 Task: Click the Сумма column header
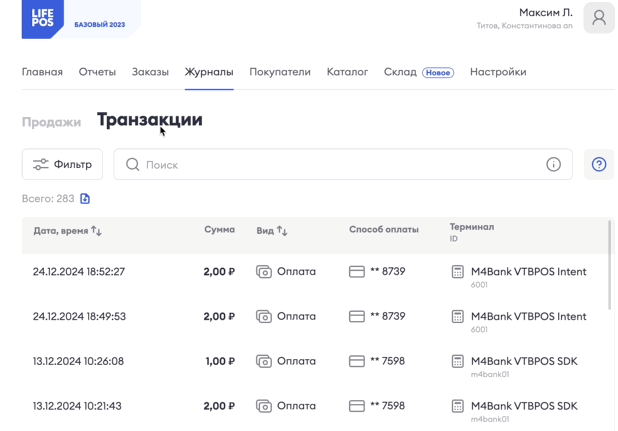(x=220, y=230)
